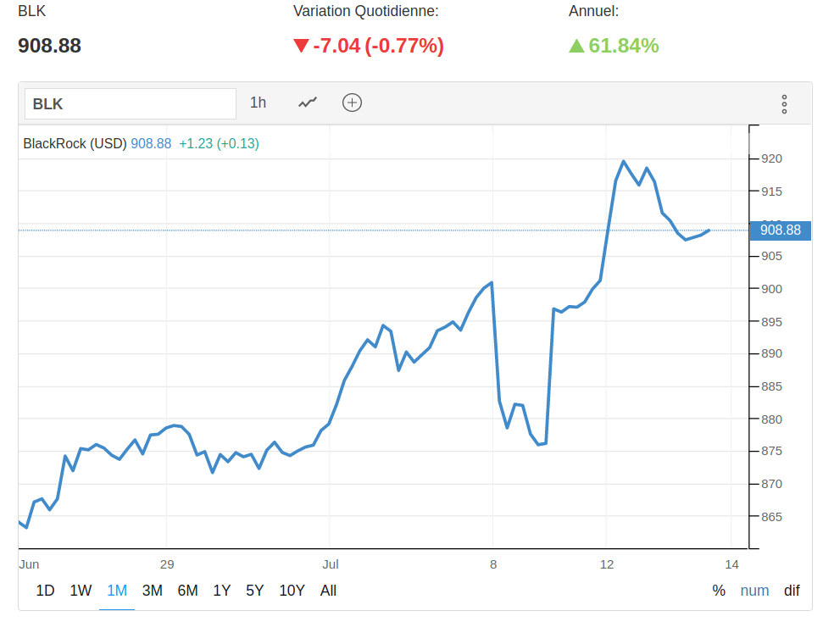Click the BLK symbol search field

point(131,104)
